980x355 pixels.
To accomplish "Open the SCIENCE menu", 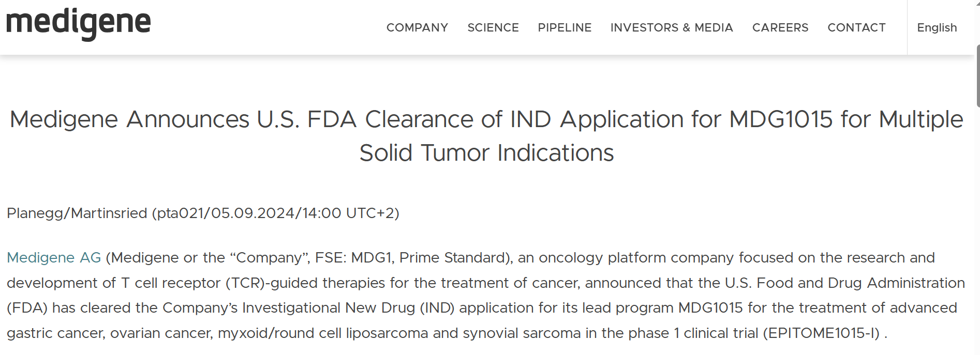I will tap(493, 28).
